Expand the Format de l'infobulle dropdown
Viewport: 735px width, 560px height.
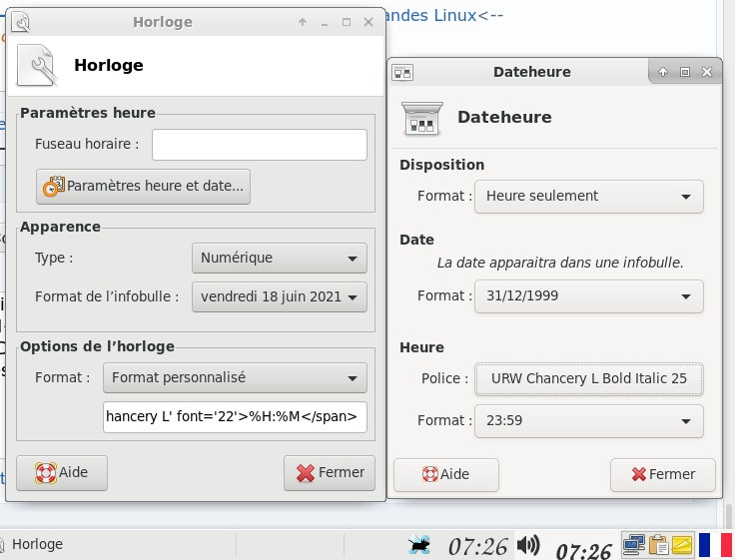pos(279,296)
